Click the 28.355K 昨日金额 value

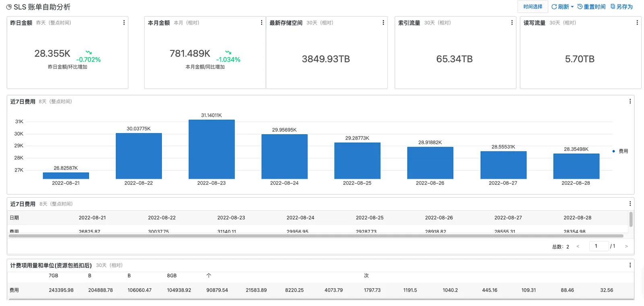tap(52, 54)
